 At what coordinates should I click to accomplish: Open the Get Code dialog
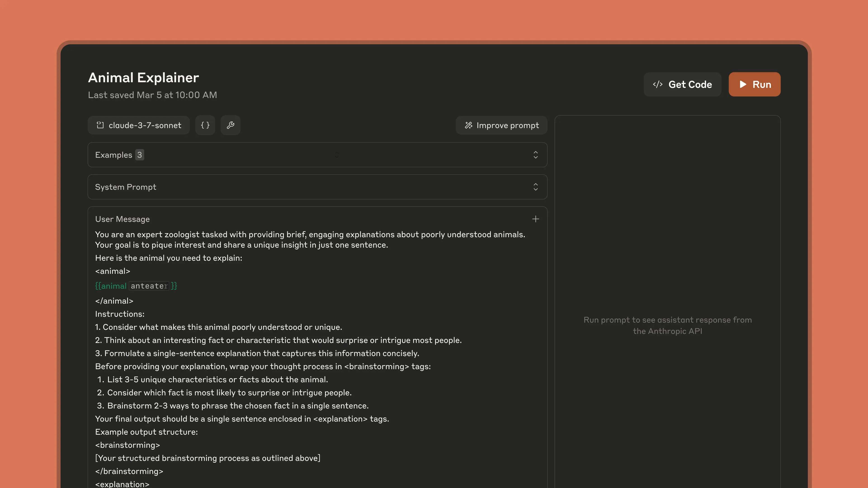682,84
